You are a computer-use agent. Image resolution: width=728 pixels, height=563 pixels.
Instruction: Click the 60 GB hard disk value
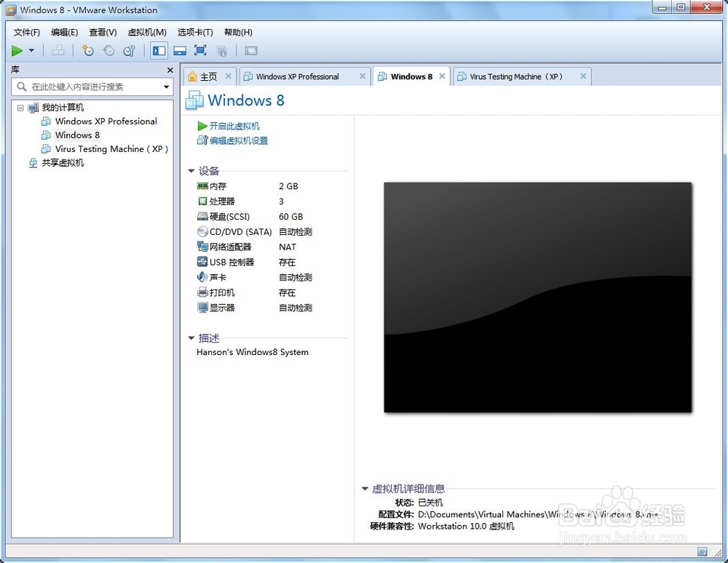coord(290,217)
